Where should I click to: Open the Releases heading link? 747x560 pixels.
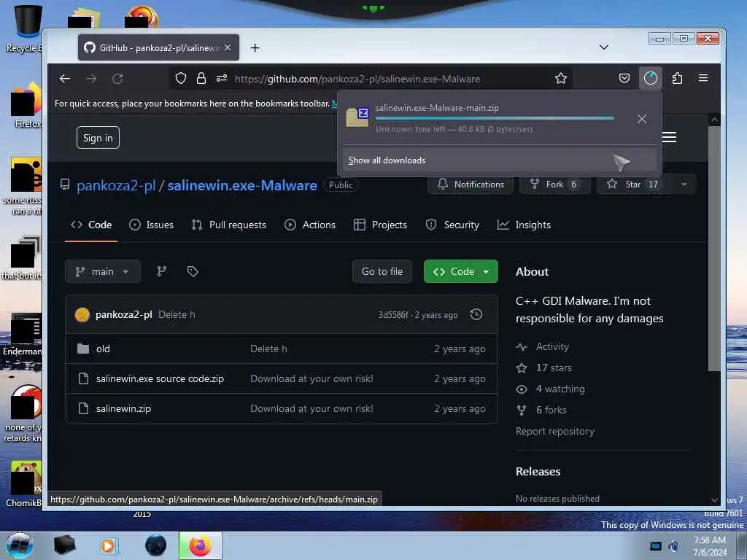point(538,472)
